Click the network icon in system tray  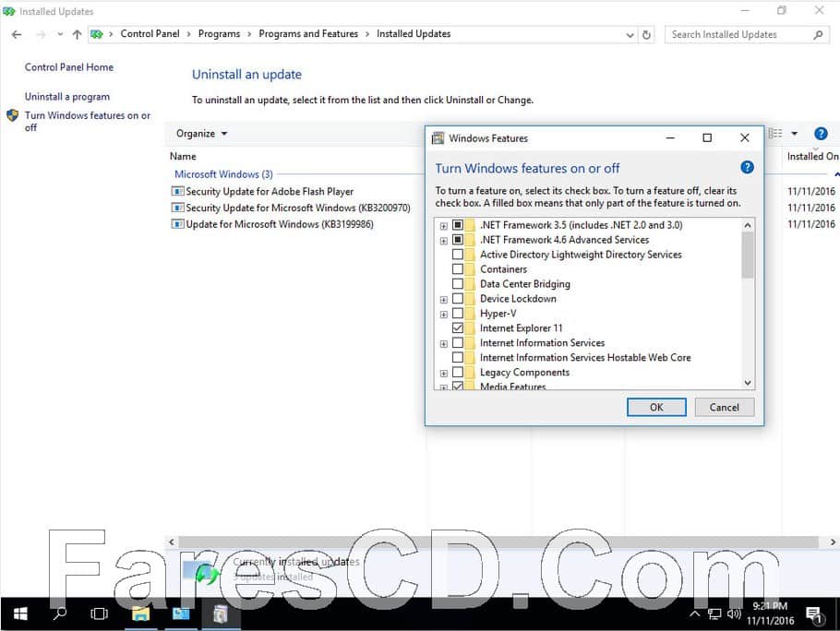[x=714, y=613]
